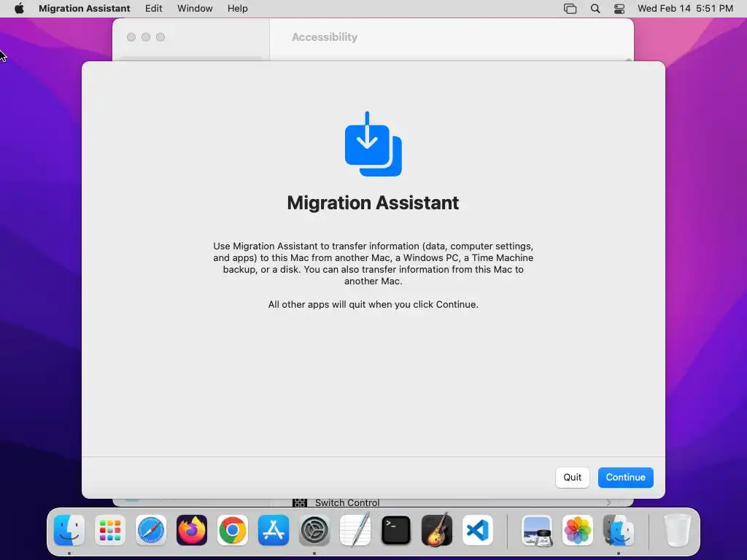Click the date and time in the menu bar
The height and width of the screenshot is (560, 747).
coord(685,8)
